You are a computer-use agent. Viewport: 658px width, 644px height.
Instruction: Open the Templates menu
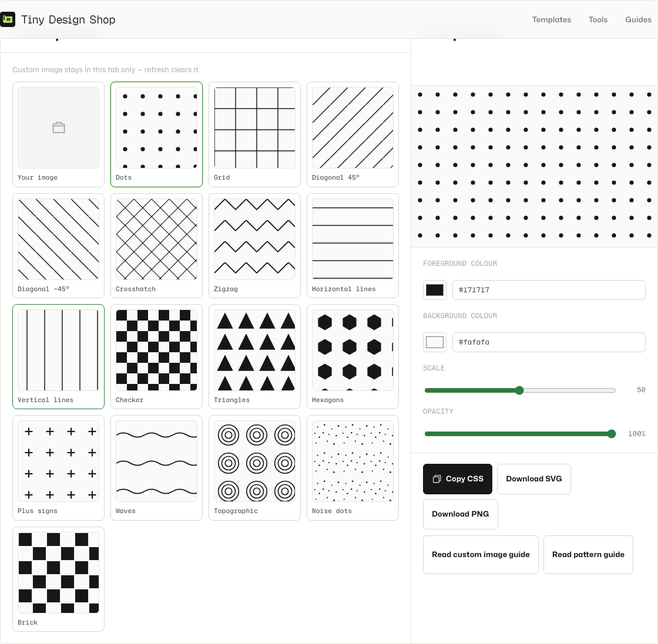pos(552,20)
